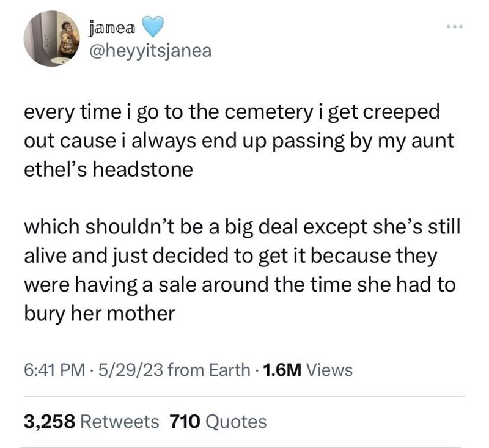Click the blue heart beside janea
This screenshot has width=489, height=448.
[153, 28]
